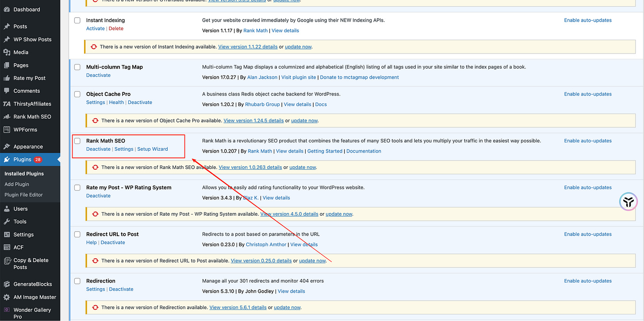Open Rank Math SEO Settings link
The height and width of the screenshot is (321, 644).
click(124, 149)
